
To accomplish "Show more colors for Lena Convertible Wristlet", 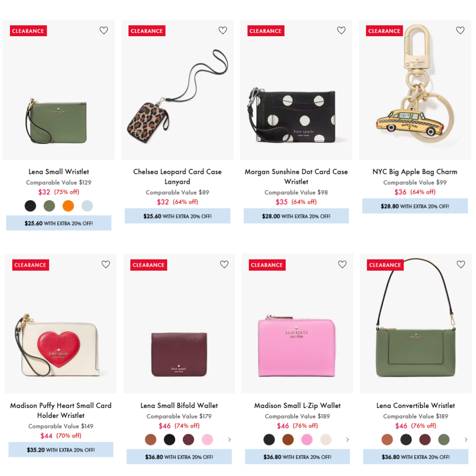I will pos(466,439).
